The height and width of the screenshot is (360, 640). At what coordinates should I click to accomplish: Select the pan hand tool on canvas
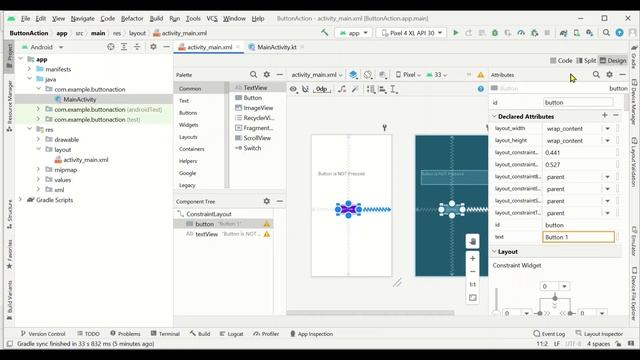473,241
